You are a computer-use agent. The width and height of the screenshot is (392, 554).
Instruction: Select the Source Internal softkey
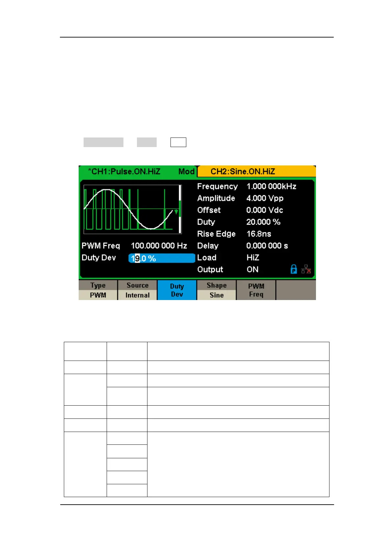[x=138, y=290]
